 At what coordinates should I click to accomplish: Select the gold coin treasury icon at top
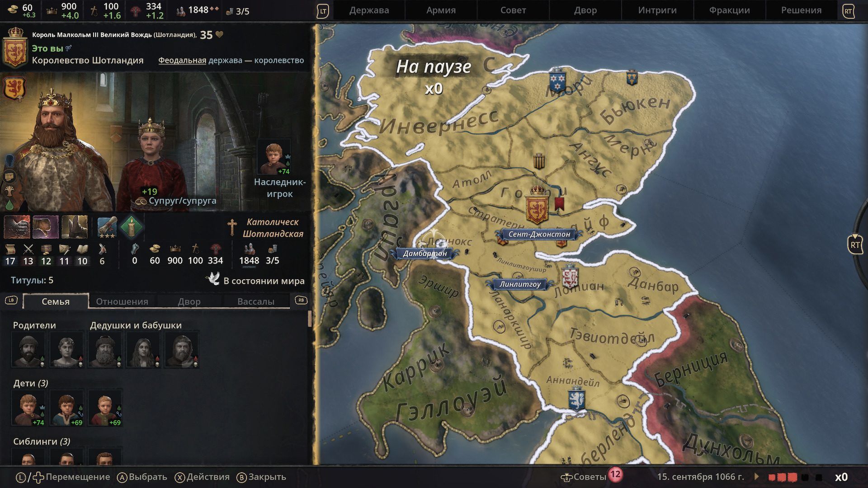[x=13, y=9]
